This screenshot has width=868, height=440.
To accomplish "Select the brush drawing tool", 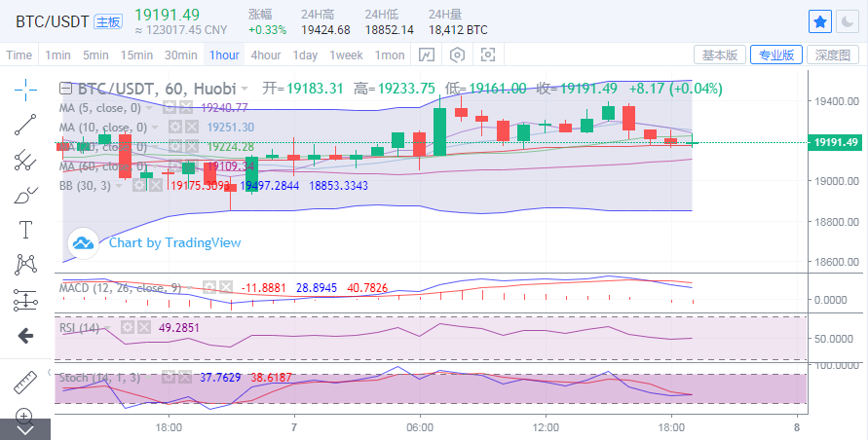I will pyautogui.click(x=25, y=195).
